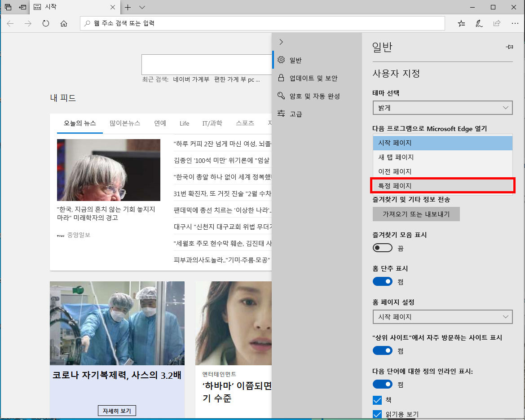
Task: Open the gray-haired man news photo
Action: pos(109,170)
